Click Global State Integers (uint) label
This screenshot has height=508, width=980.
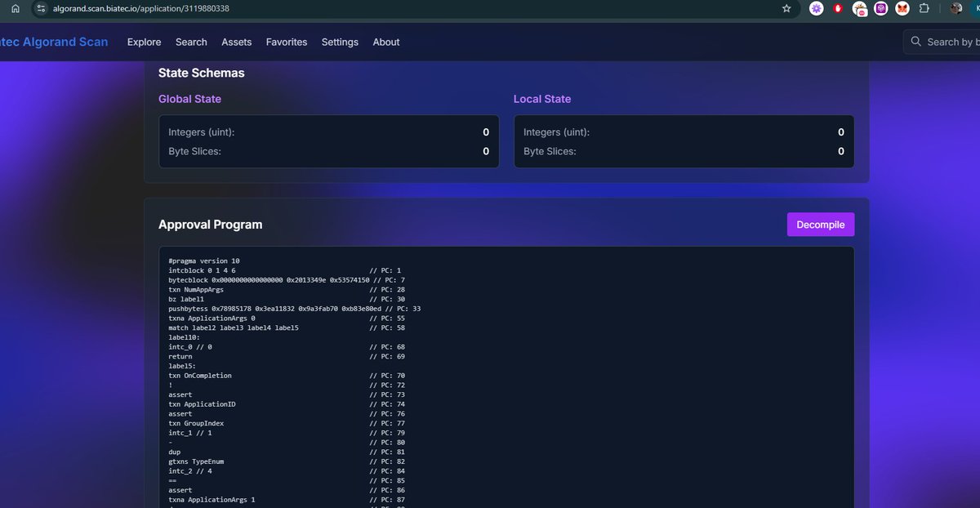pyautogui.click(x=202, y=132)
